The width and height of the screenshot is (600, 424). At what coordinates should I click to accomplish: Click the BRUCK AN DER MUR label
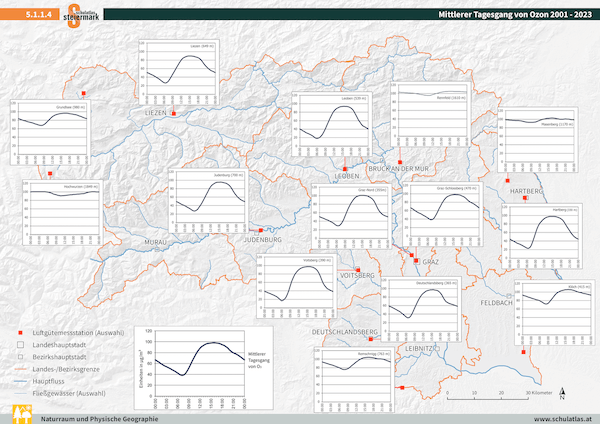398,169
